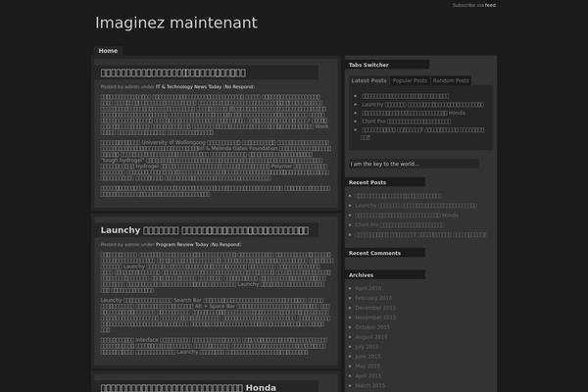The width and height of the screenshot is (588, 392).
Task: Switch to the Random Posts tab
Action: [451, 80]
